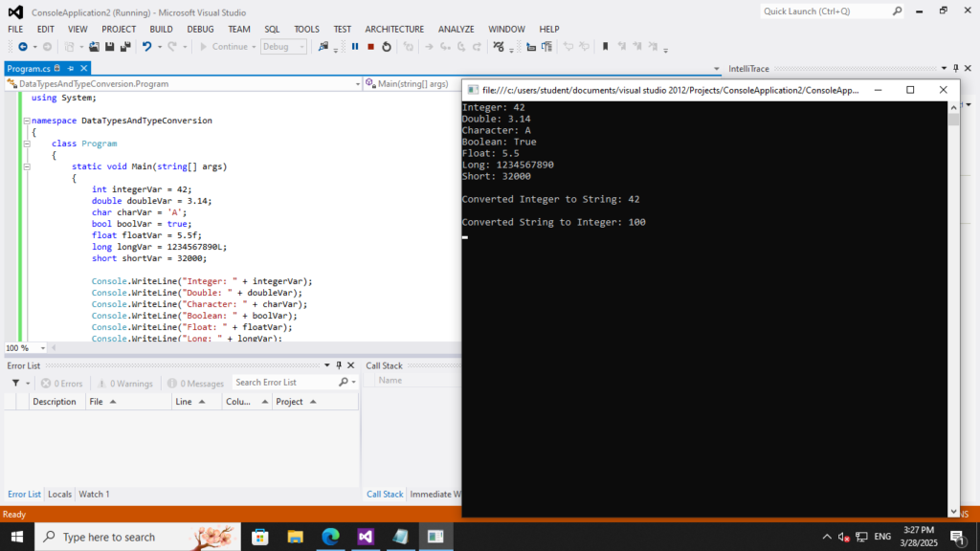Image resolution: width=980 pixels, height=551 pixels.
Task: Open Microsoft Store from the taskbar
Action: click(x=260, y=537)
